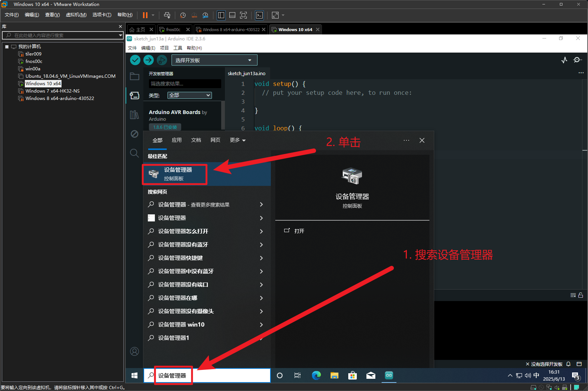
Task: Show hidden system tray icons chevron
Action: coord(510,375)
